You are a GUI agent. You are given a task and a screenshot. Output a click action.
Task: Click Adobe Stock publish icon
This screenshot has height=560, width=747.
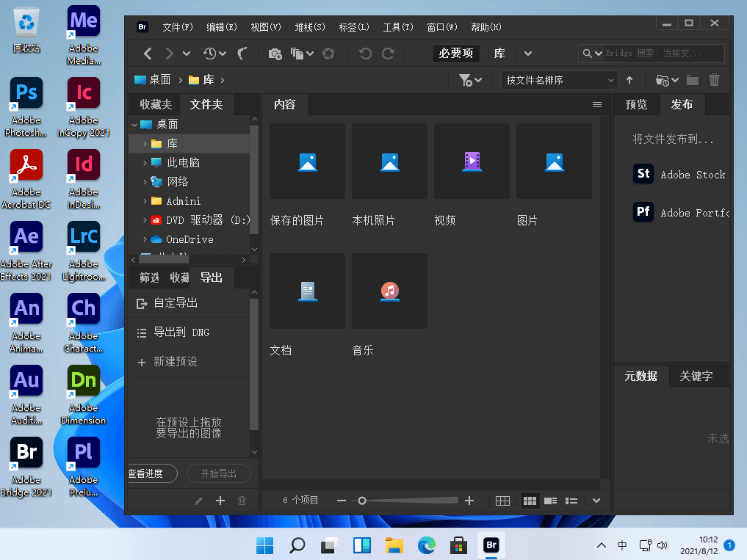[x=643, y=174]
